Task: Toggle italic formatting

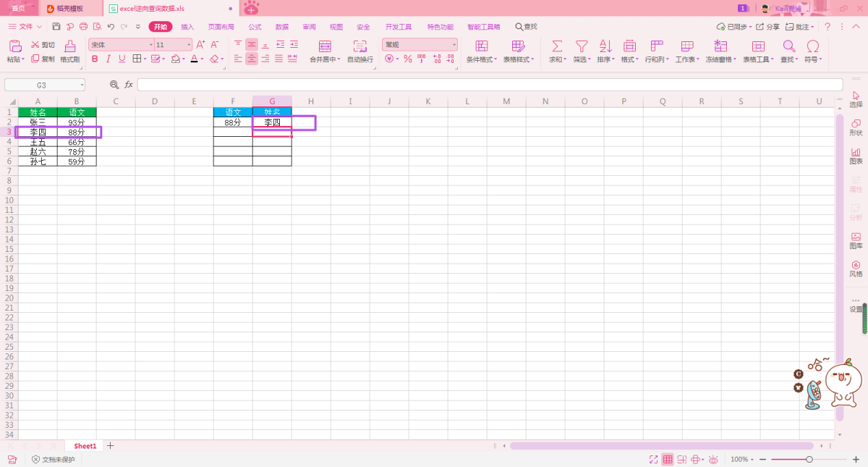Action: (x=108, y=59)
